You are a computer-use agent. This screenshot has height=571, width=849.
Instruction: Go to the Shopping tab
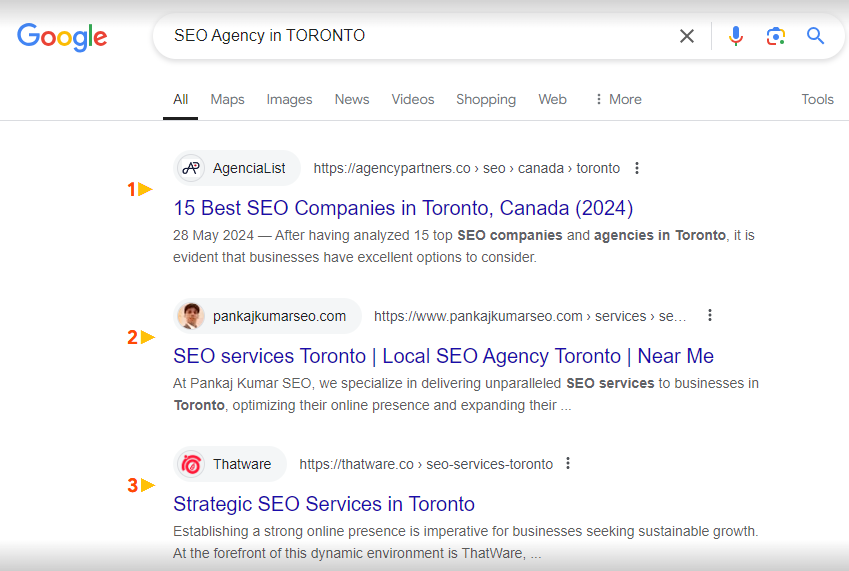486,100
